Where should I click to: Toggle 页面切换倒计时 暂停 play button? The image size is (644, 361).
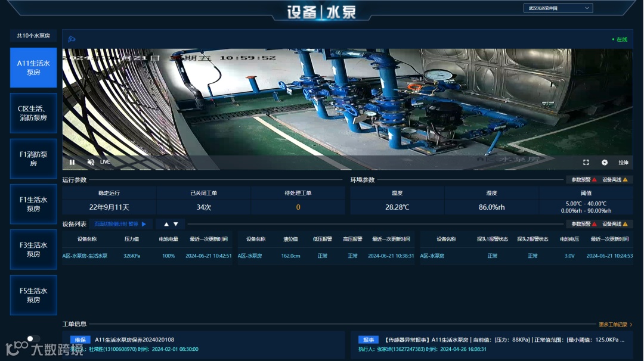point(144,224)
